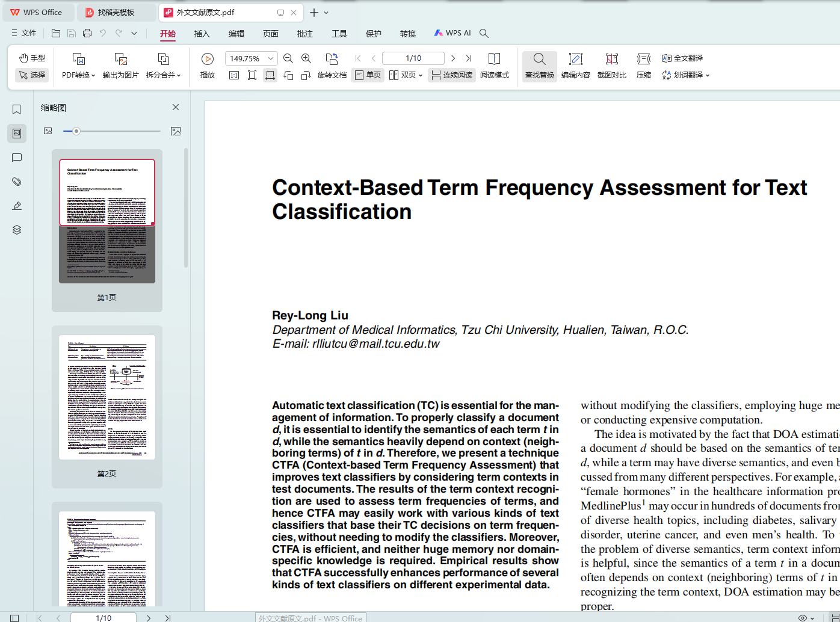
Task: Switch to the 转换 convert tab
Action: [408, 34]
